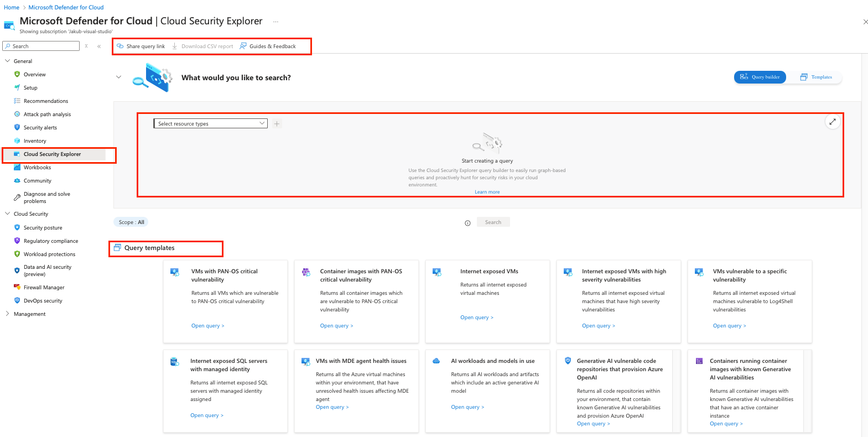This screenshot has height=437, width=868.
Task: Click the Scope : All filter
Action: 131,222
